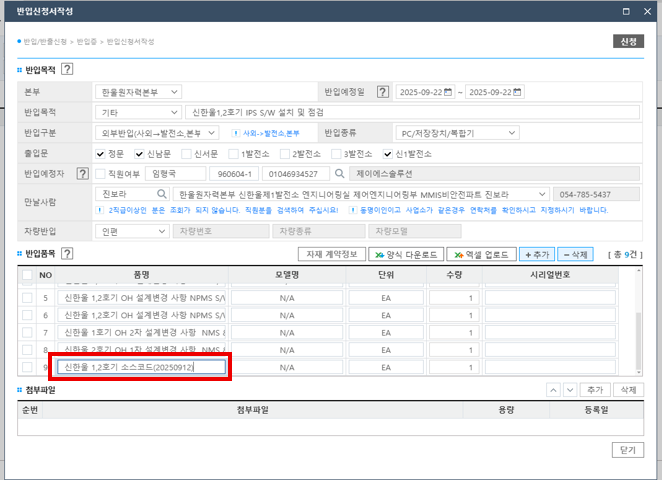
Task: Click search magnifier next to phone number field
Action: [339, 173]
